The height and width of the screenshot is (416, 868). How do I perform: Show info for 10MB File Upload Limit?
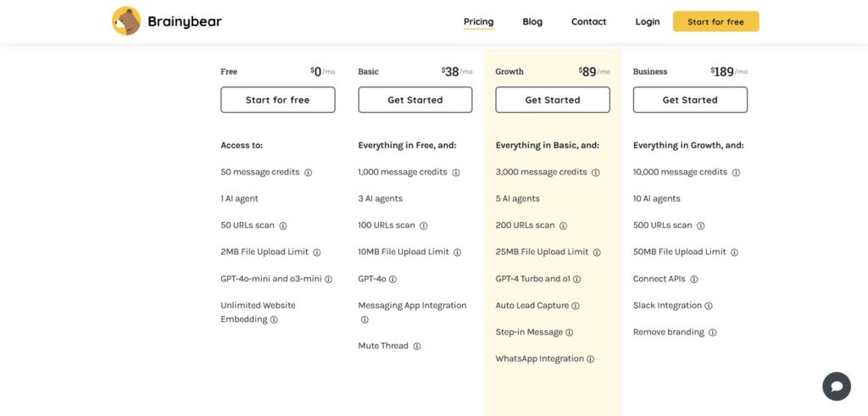pyautogui.click(x=457, y=252)
